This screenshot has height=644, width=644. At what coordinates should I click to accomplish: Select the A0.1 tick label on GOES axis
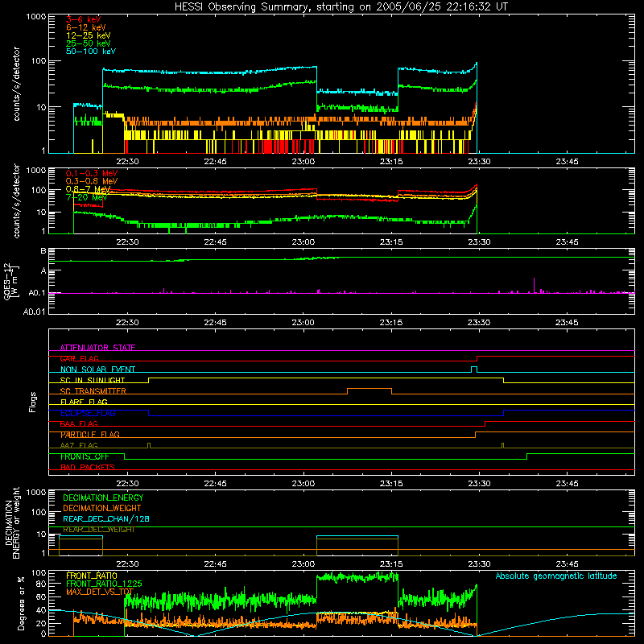point(36,293)
